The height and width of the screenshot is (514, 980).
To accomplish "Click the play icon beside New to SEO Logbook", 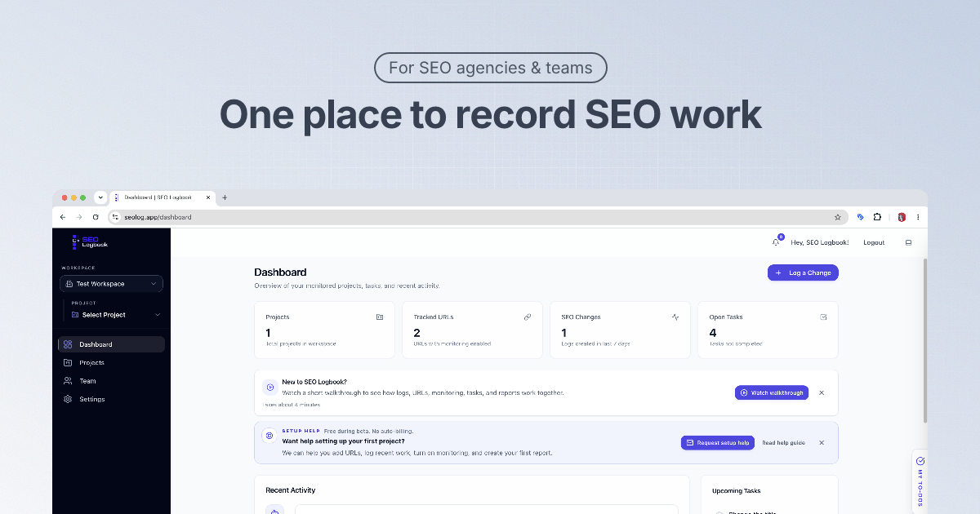I will click(269, 388).
